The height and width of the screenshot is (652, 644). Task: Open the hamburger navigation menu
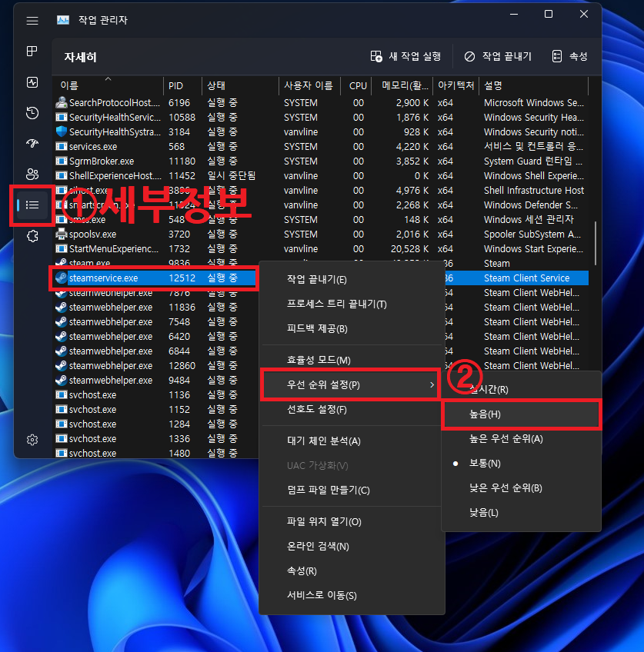coord(32,20)
